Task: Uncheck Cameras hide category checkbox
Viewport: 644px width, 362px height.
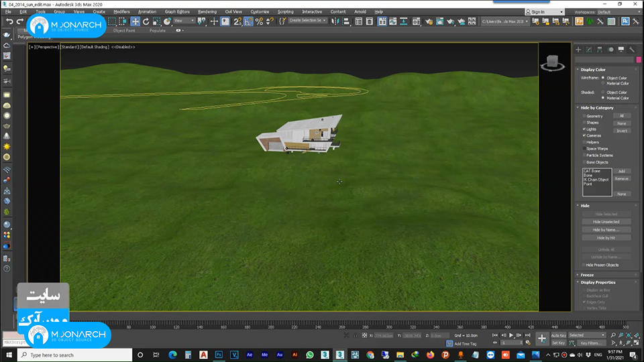Action: point(584,135)
